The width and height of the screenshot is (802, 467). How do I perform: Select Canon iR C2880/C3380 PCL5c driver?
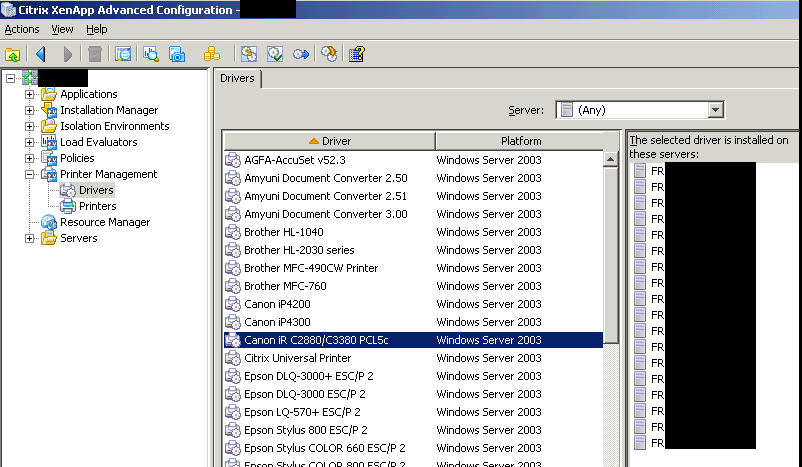coord(413,340)
